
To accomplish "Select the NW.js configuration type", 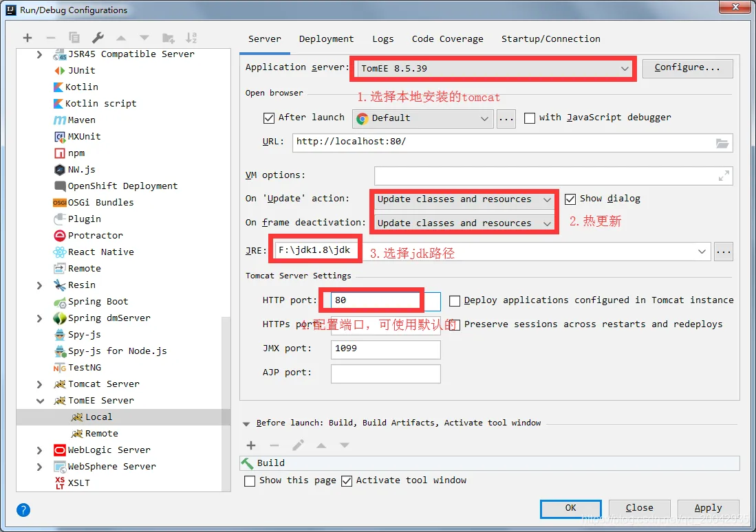I will tap(74, 170).
